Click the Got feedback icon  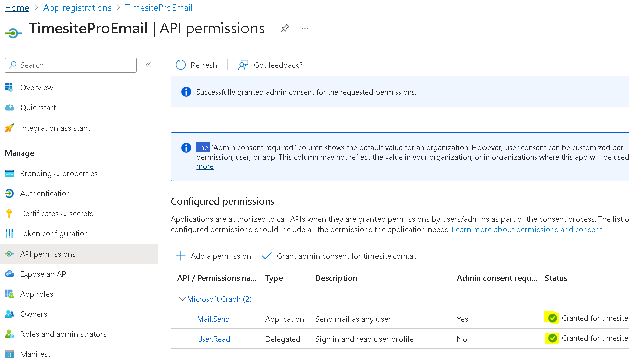point(243,65)
